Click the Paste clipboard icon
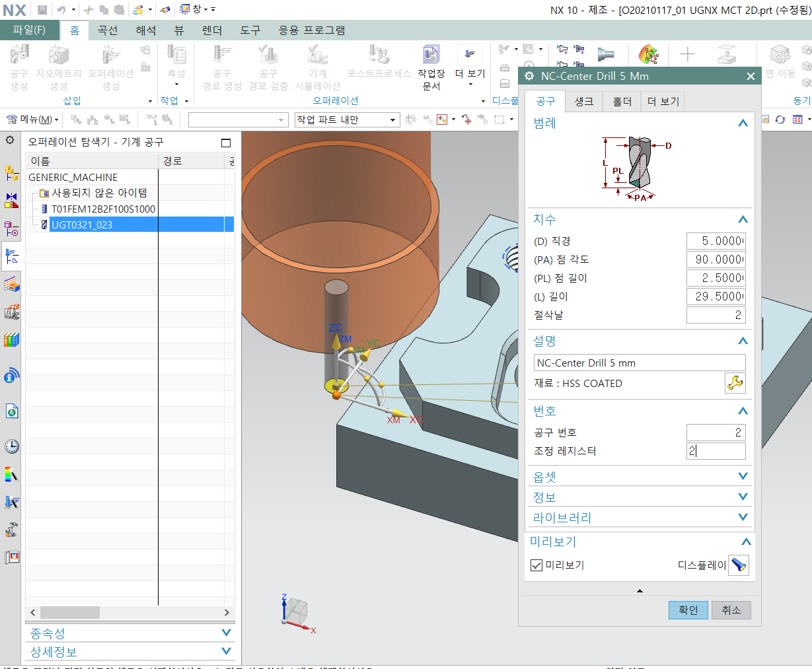Image resolution: width=812 pixels, height=669 pixels. click(120, 9)
